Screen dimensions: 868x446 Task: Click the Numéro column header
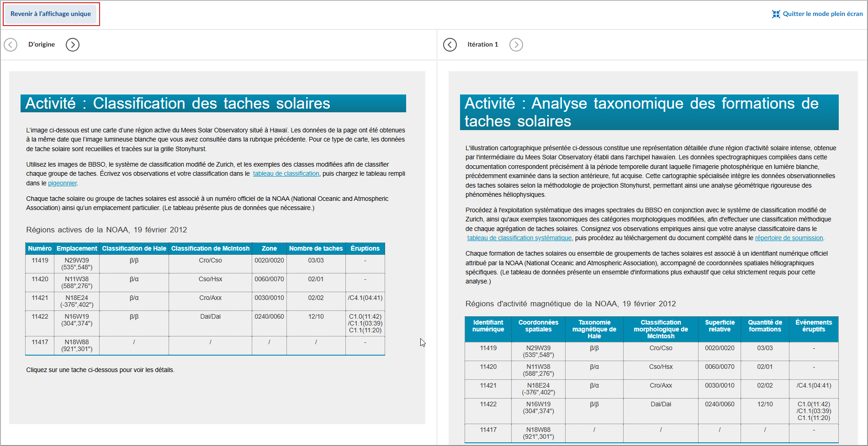(x=40, y=248)
